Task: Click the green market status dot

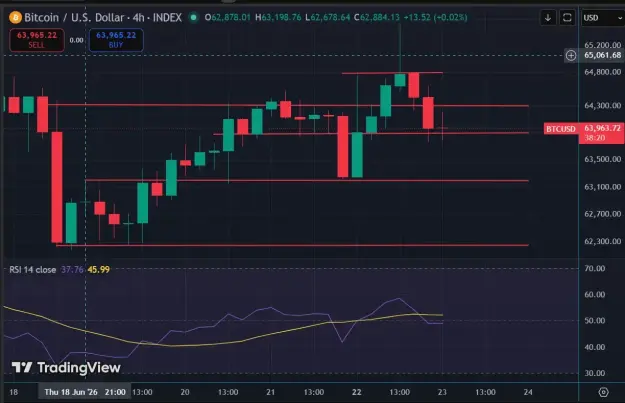Action: pyautogui.click(x=193, y=18)
